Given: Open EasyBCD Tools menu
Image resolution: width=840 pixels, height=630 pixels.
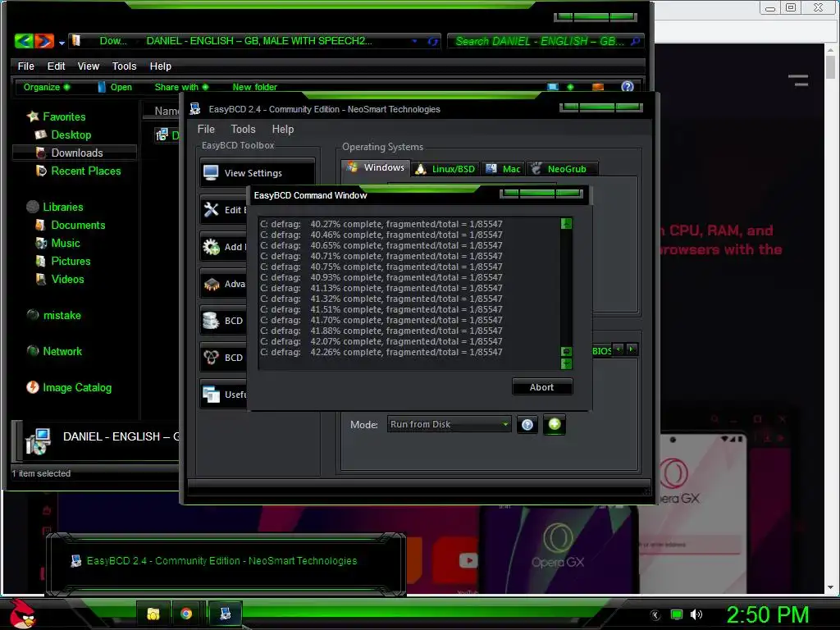Looking at the screenshot, I should 243,129.
